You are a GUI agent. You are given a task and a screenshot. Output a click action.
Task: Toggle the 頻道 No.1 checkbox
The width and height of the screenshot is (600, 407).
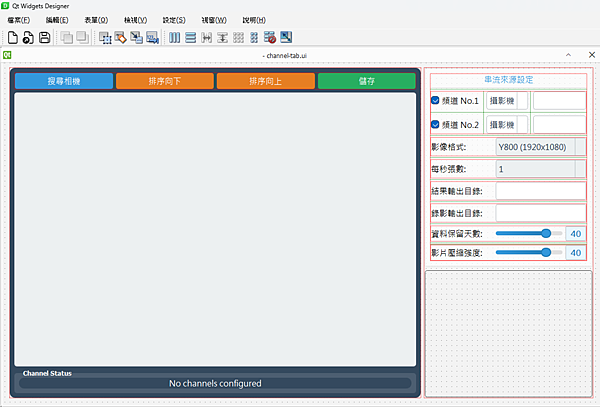tap(435, 101)
